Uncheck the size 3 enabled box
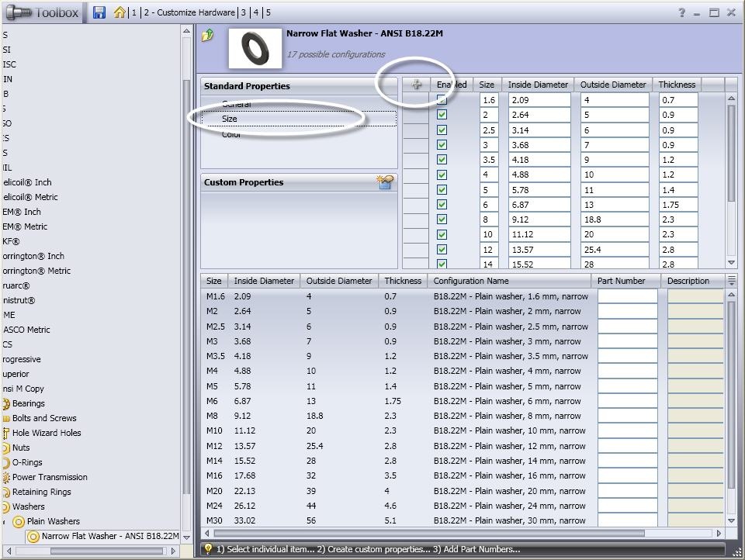 tap(442, 144)
